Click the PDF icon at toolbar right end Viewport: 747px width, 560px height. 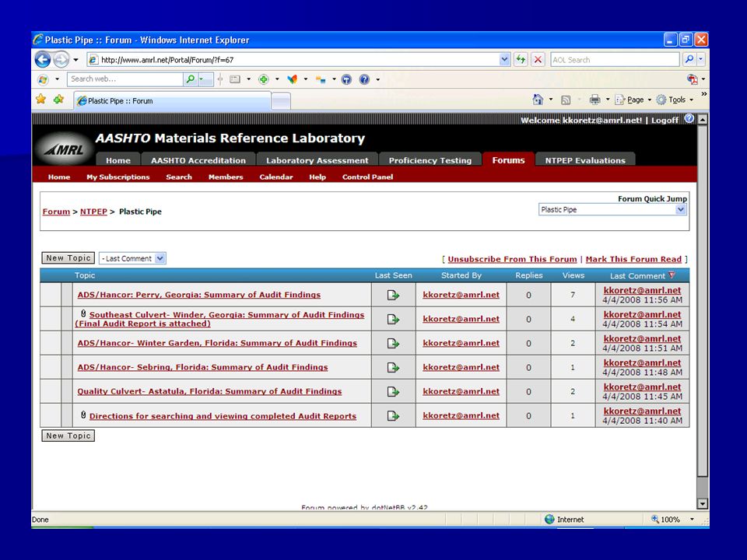692,79
